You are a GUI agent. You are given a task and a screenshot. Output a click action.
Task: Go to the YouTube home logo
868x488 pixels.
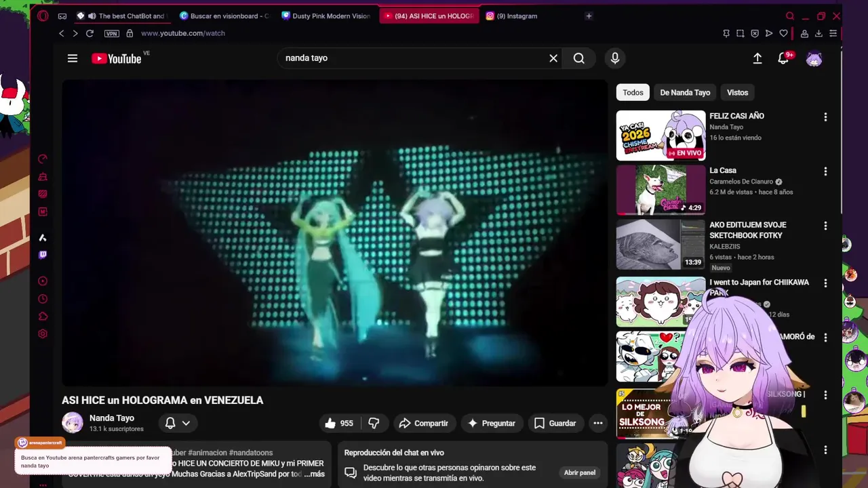tap(117, 59)
